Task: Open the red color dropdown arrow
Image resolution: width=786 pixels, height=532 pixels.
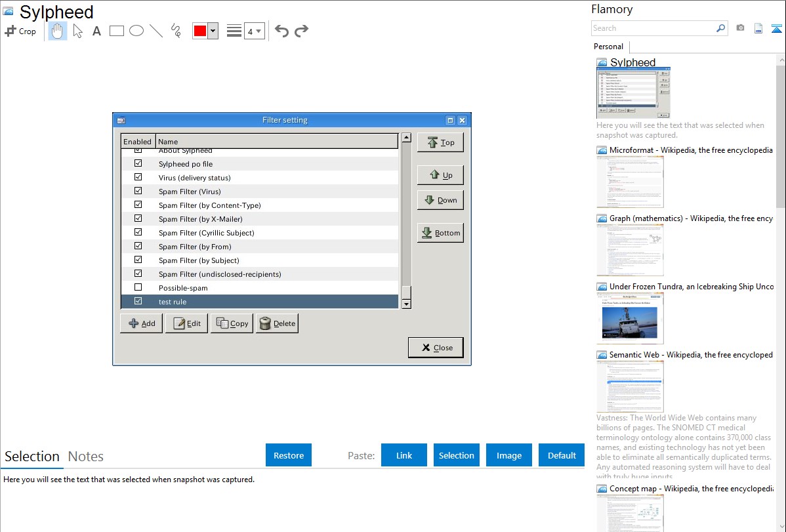Action: tap(213, 31)
